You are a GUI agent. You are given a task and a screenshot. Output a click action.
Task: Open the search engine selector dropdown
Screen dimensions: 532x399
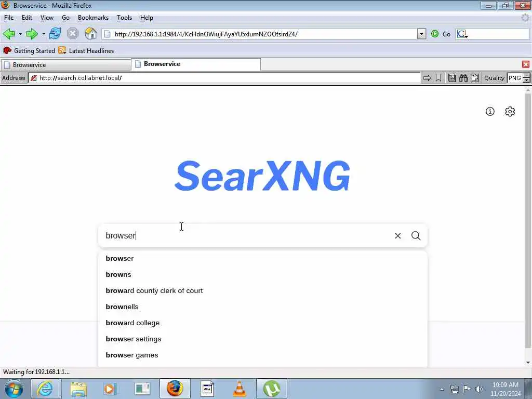(462, 34)
